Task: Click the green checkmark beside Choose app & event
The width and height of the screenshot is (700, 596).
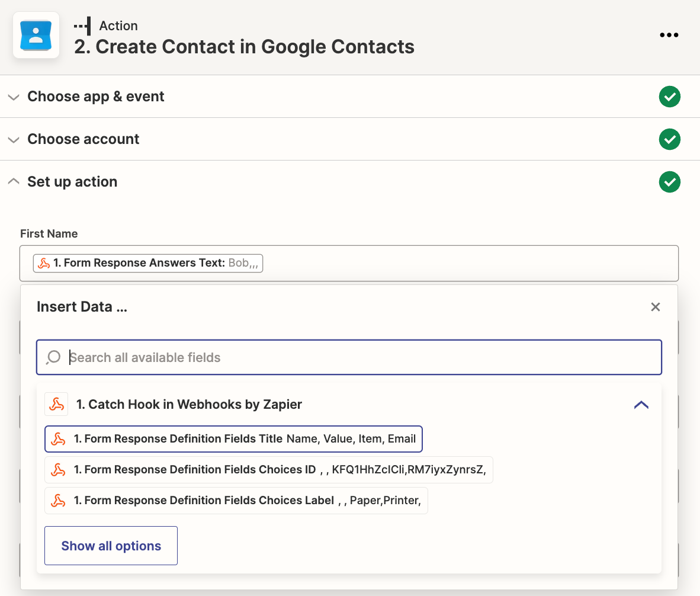Action: (669, 97)
